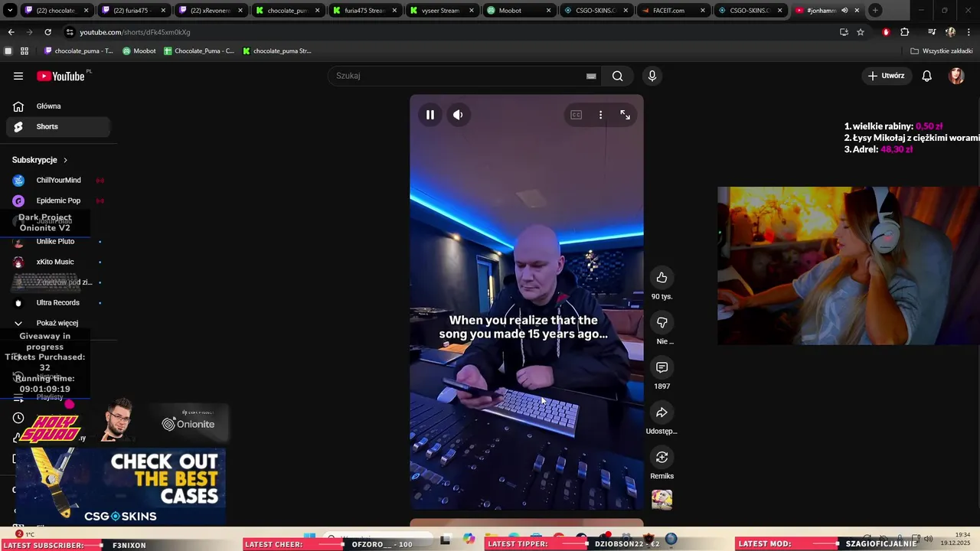Viewport: 980px width, 551px height.
Task: Open the watch history clock icon in sidebar
Action: coord(18,418)
